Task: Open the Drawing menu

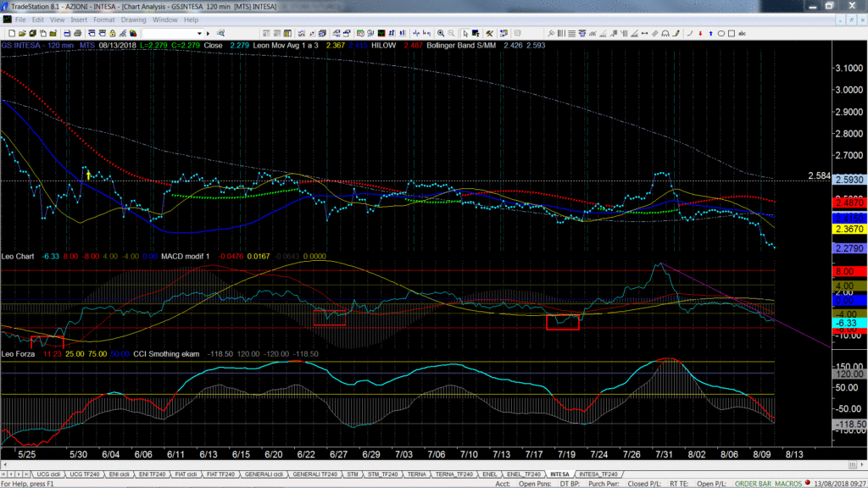Action: point(133,20)
